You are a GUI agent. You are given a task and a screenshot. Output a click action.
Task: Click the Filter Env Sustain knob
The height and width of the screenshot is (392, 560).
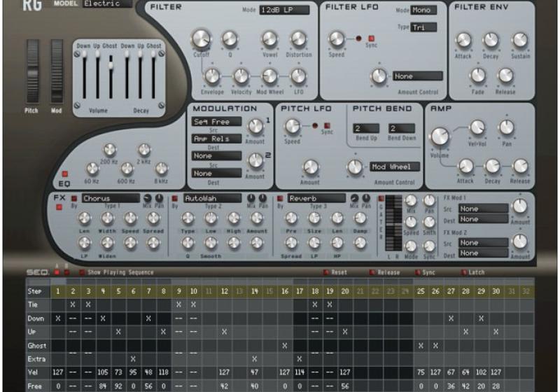coord(519,40)
